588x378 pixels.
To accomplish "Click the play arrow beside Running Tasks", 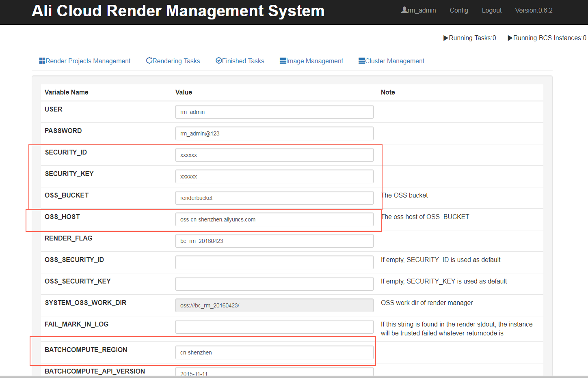I will click(445, 38).
